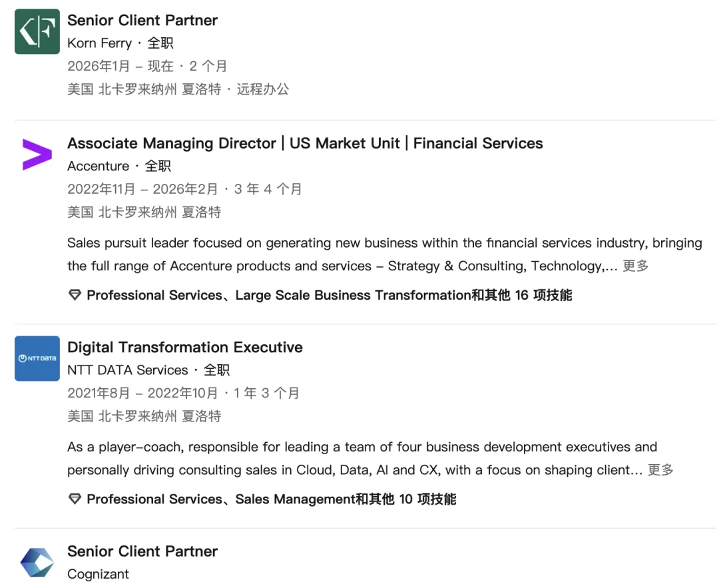Click the skills diamond icon under Accenture
Image resolution: width=719 pixels, height=588 pixels.
pyautogui.click(x=75, y=295)
